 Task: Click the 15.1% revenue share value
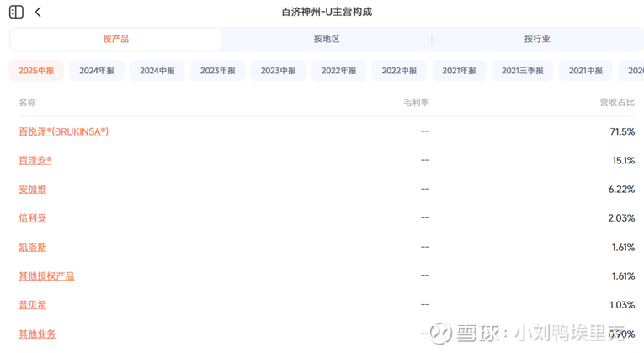[624, 160]
